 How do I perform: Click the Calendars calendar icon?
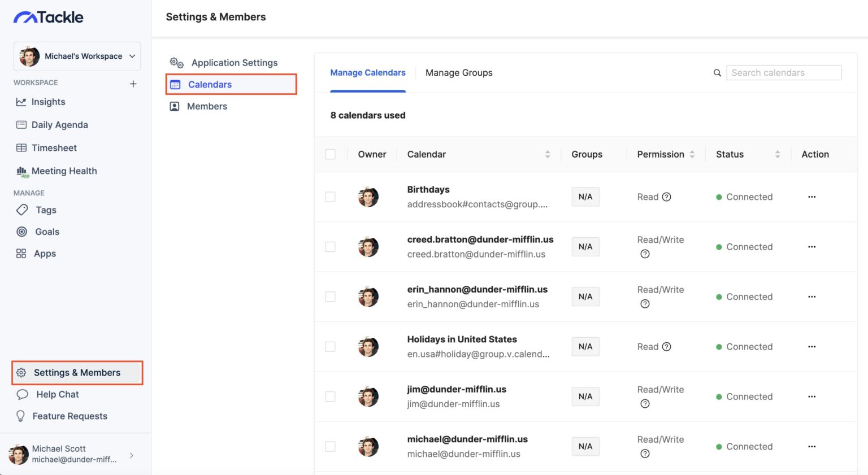pyautogui.click(x=175, y=85)
